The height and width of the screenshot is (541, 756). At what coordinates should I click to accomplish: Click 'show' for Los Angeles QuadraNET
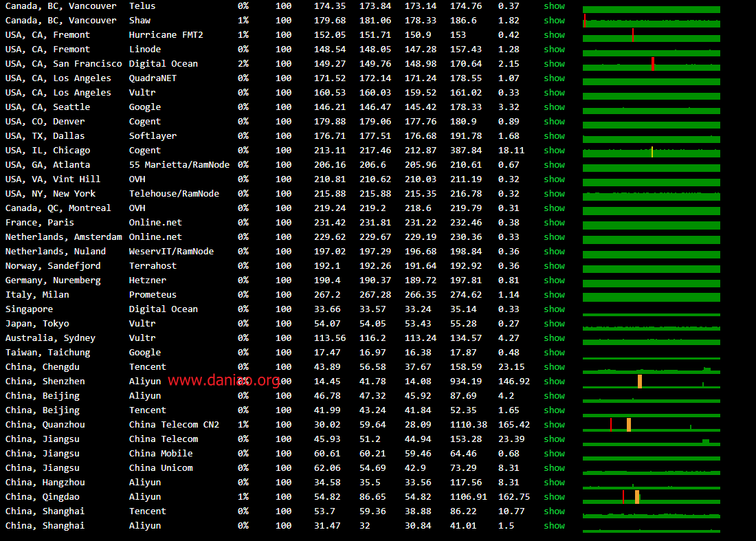click(554, 78)
